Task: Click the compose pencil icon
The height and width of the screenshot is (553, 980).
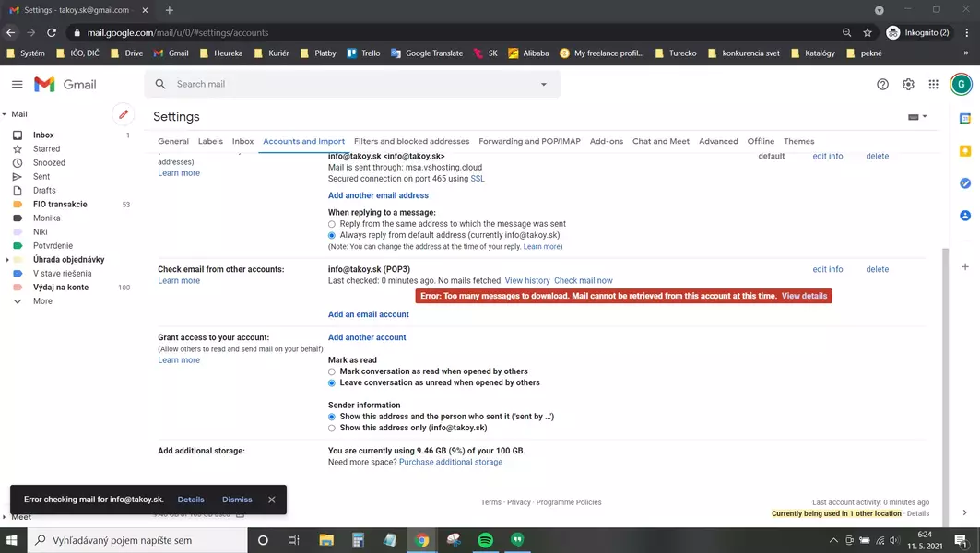Action: 123,114
